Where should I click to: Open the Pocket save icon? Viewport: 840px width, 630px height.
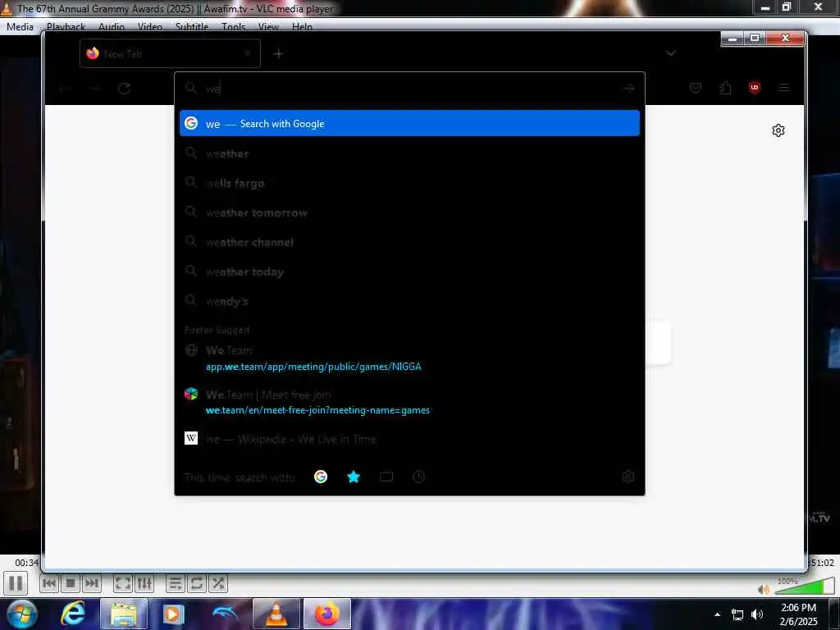pos(696,88)
